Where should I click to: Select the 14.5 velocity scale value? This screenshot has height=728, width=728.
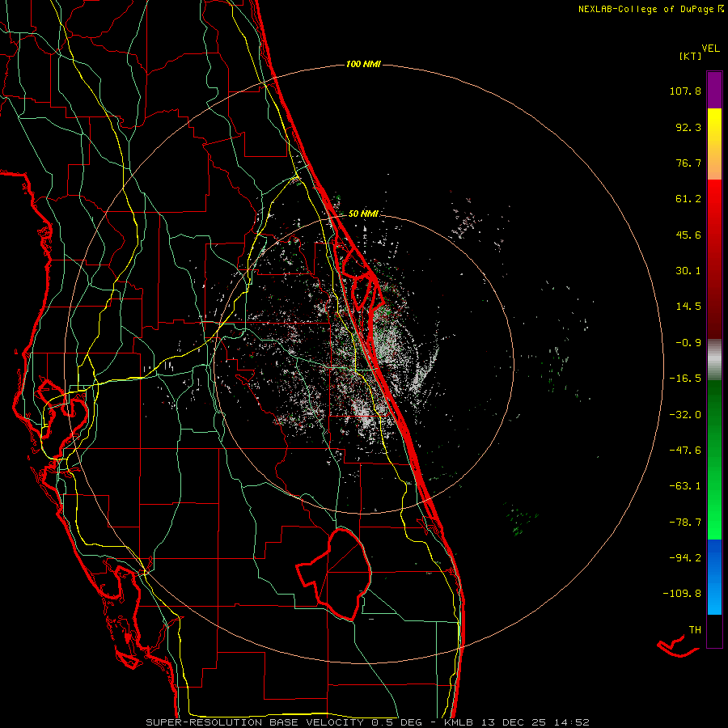688,307
